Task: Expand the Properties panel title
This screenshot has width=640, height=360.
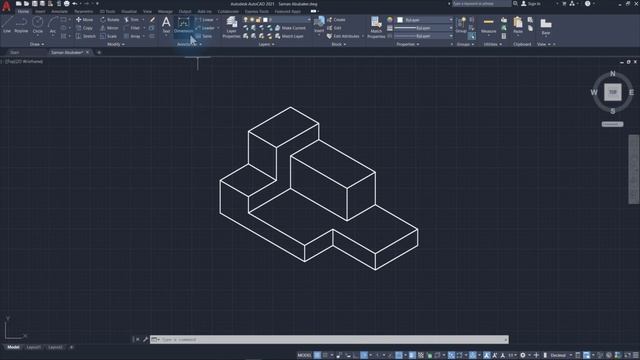Action: [408, 44]
